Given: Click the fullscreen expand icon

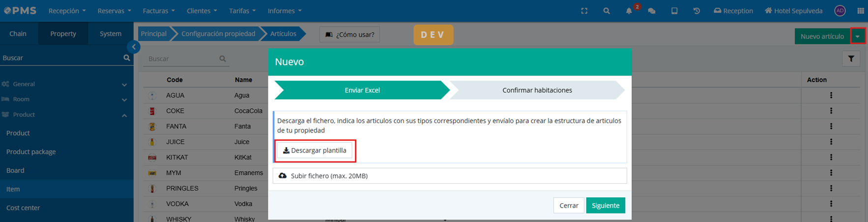Looking at the screenshot, I should (x=584, y=11).
